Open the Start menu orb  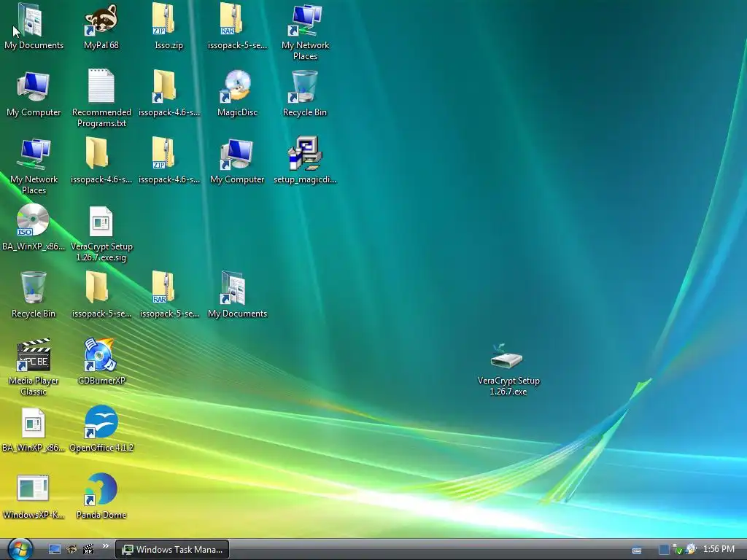click(x=20, y=549)
